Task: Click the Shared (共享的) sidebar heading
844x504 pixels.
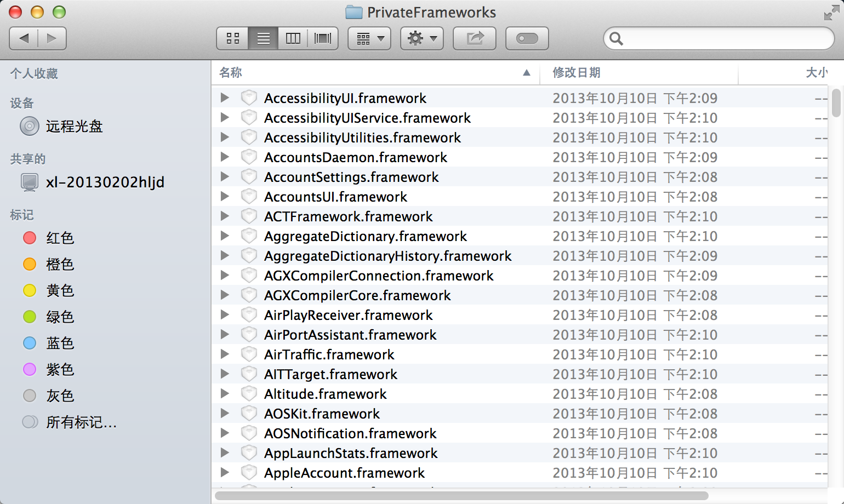Action: (x=28, y=159)
